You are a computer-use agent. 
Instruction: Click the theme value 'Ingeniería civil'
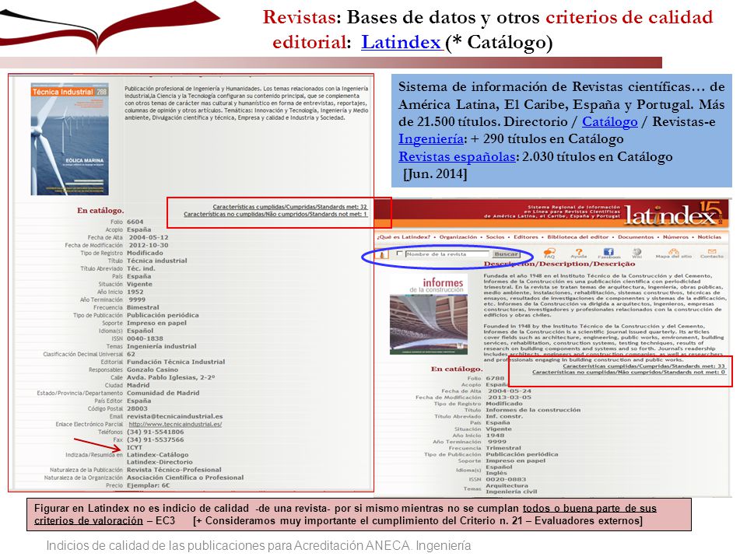click(511, 492)
